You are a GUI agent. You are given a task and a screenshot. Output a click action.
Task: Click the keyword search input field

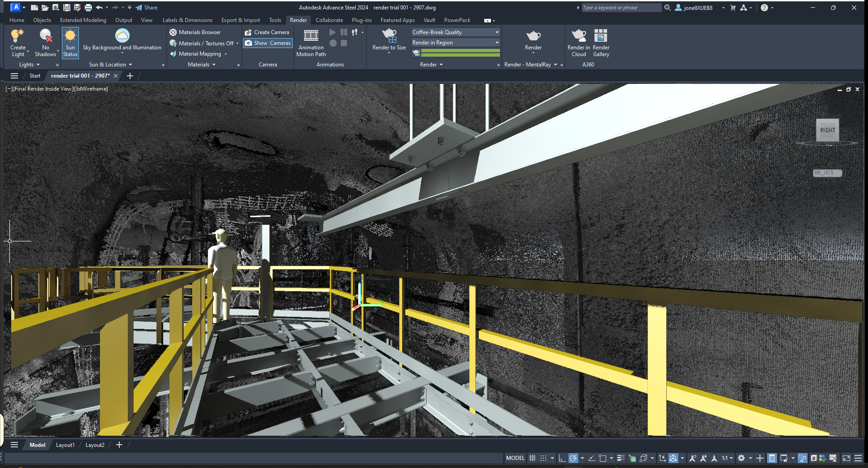click(621, 8)
